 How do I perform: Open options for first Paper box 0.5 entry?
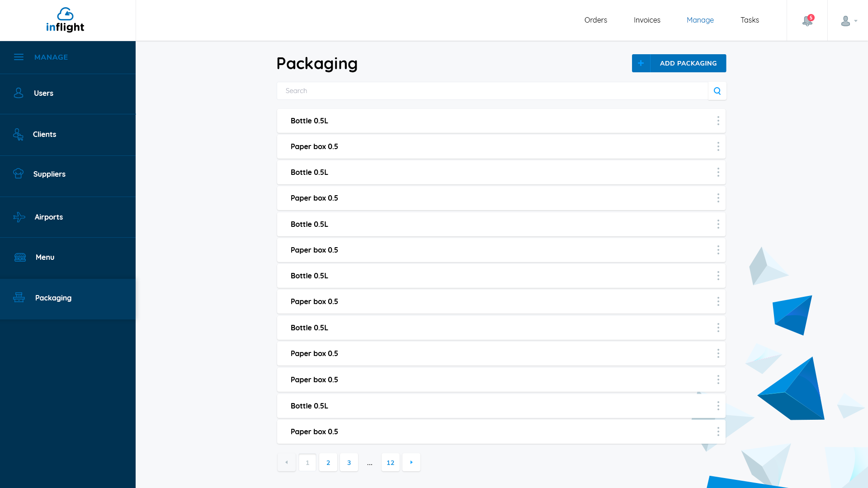click(x=718, y=146)
